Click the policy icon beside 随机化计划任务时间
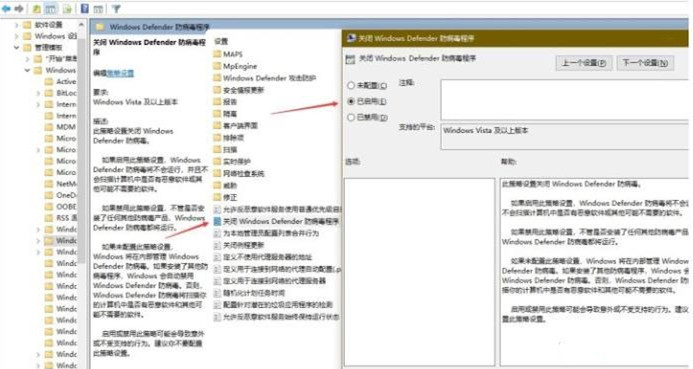Image resolution: width=693 pixels, height=369 pixels. coord(217,293)
